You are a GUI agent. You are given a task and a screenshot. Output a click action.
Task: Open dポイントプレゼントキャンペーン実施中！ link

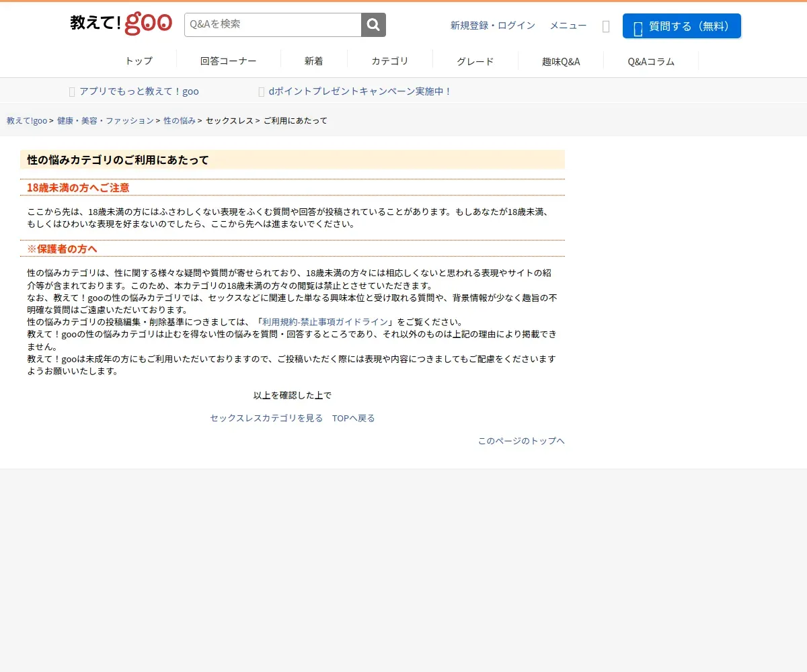point(360,91)
